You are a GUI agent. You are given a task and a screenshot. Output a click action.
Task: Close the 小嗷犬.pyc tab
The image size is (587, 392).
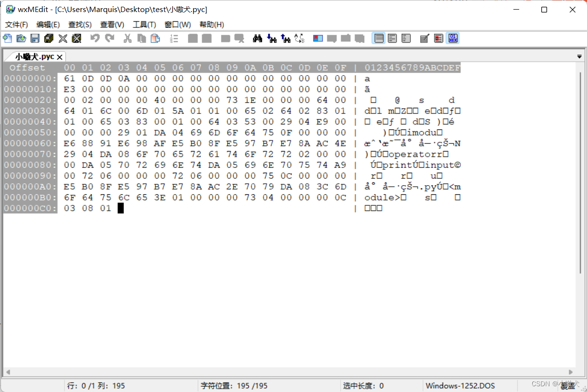pos(59,56)
